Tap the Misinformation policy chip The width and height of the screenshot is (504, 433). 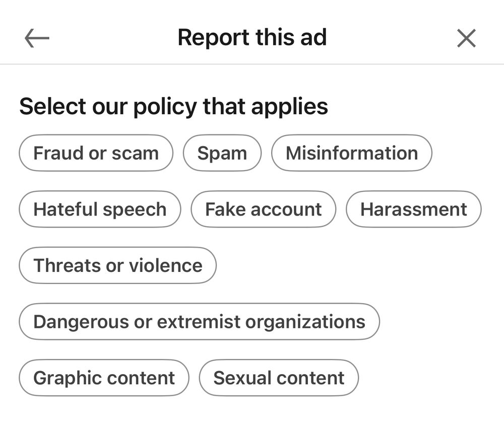click(x=351, y=153)
